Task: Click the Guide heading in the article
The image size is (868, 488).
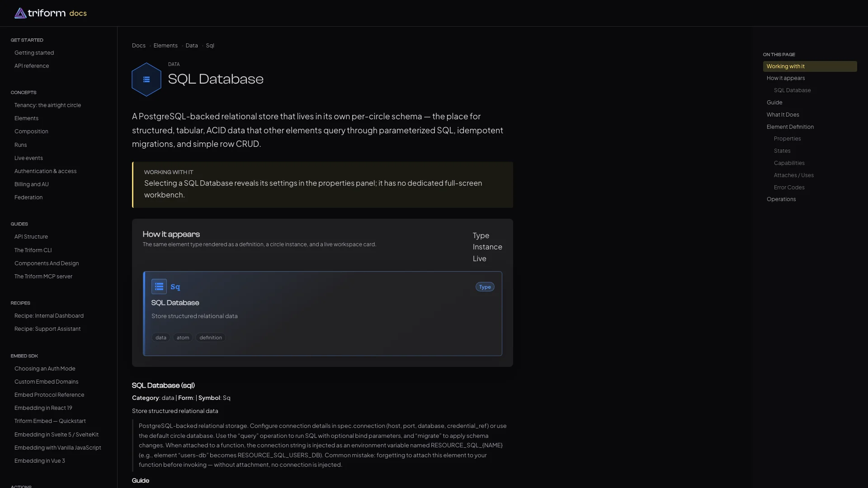Action: [x=141, y=481]
